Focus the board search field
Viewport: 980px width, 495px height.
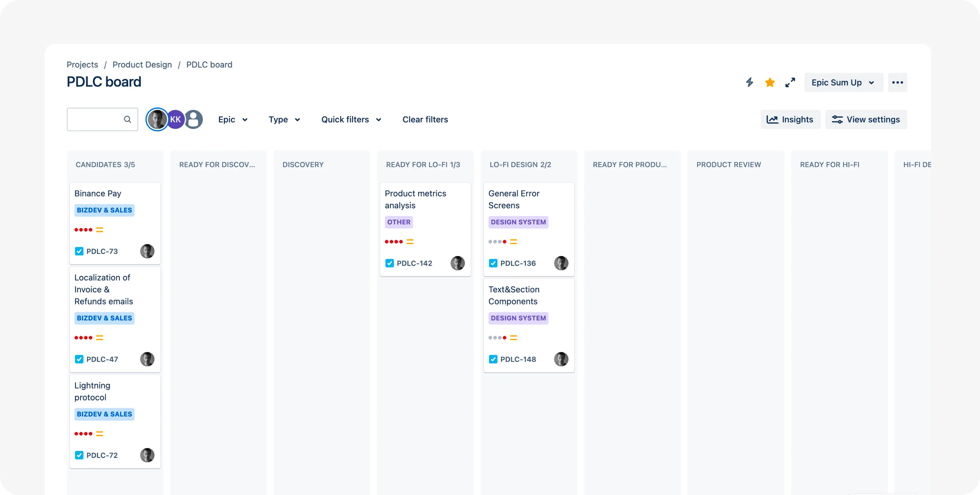click(x=102, y=120)
